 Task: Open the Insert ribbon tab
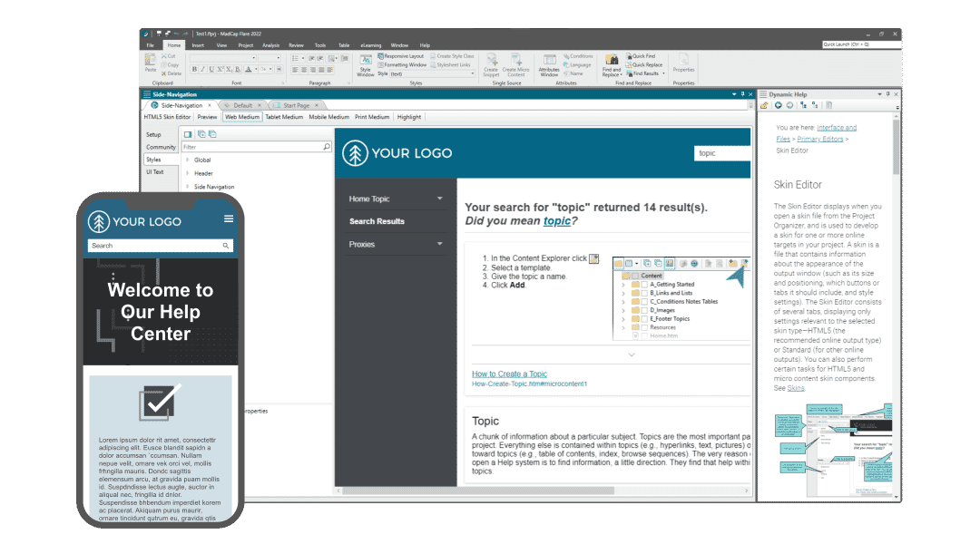coord(198,44)
